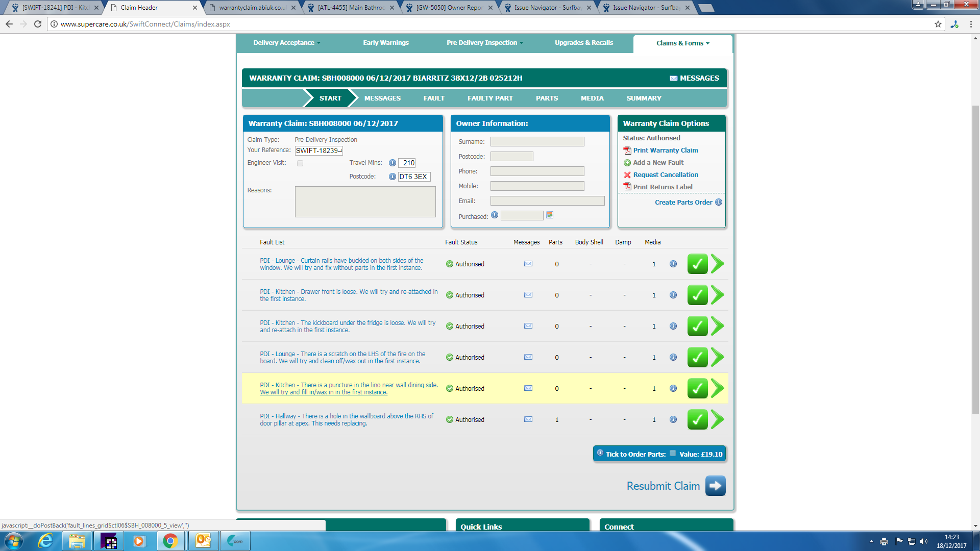
Task: Click green arrow on Hallway wallboard fault row
Action: tap(717, 419)
